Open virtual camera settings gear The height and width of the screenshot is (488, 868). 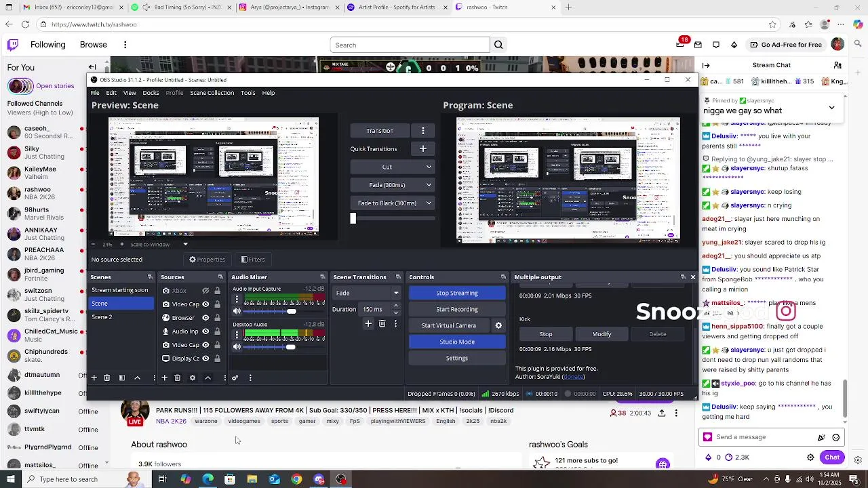(x=498, y=325)
